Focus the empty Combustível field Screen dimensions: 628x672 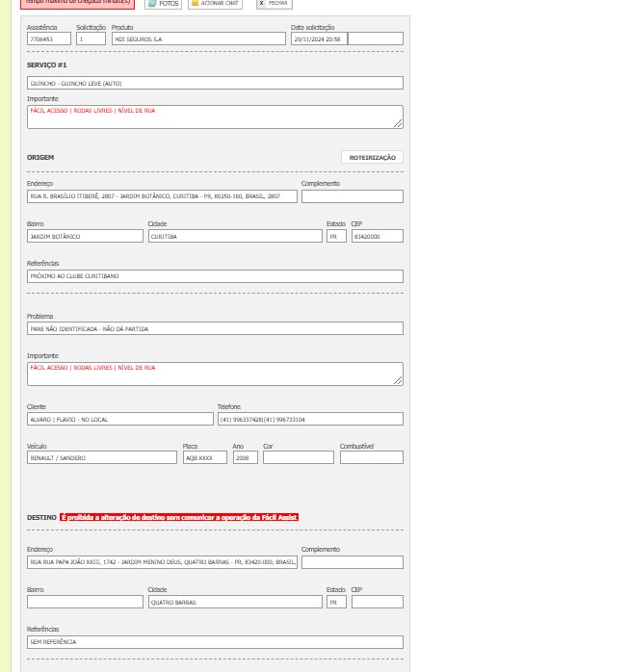[371, 458]
